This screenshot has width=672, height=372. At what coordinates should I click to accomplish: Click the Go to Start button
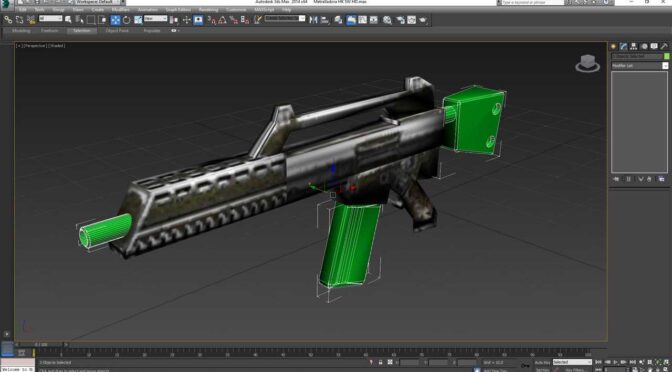click(599, 363)
